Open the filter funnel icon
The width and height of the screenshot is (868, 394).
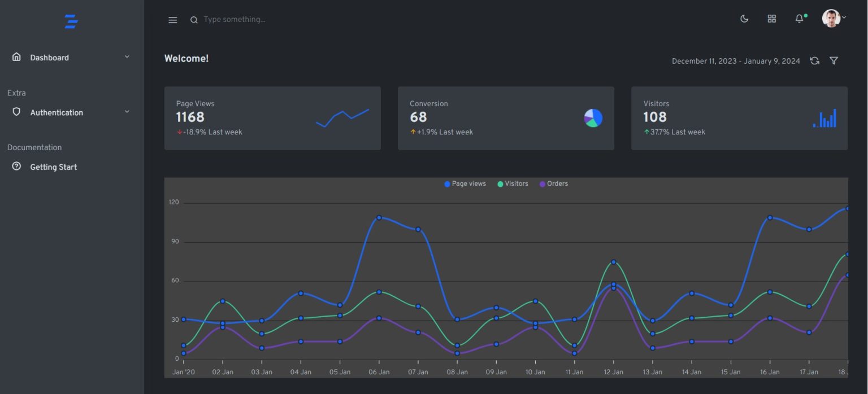click(834, 61)
